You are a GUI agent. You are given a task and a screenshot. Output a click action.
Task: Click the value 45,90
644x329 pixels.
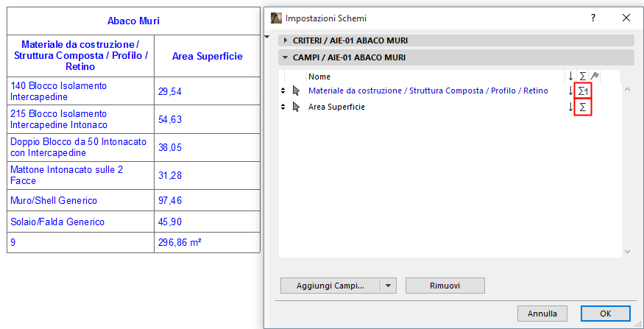[x=170, y=222]
